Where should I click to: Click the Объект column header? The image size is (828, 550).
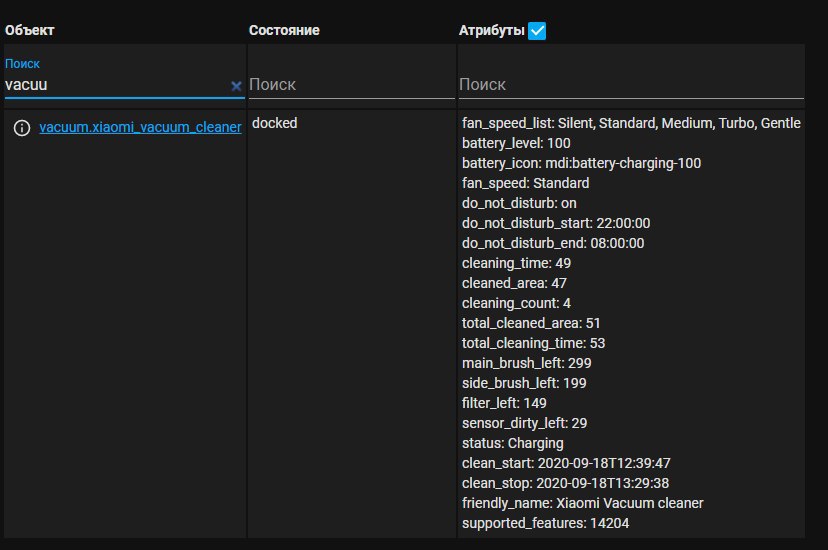(x=30, y=31)
